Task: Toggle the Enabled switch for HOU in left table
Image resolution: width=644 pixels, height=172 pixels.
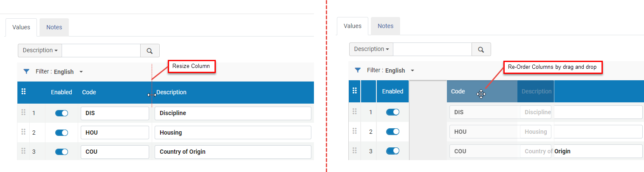Action: pyautogui.click(x=62, y=133)
